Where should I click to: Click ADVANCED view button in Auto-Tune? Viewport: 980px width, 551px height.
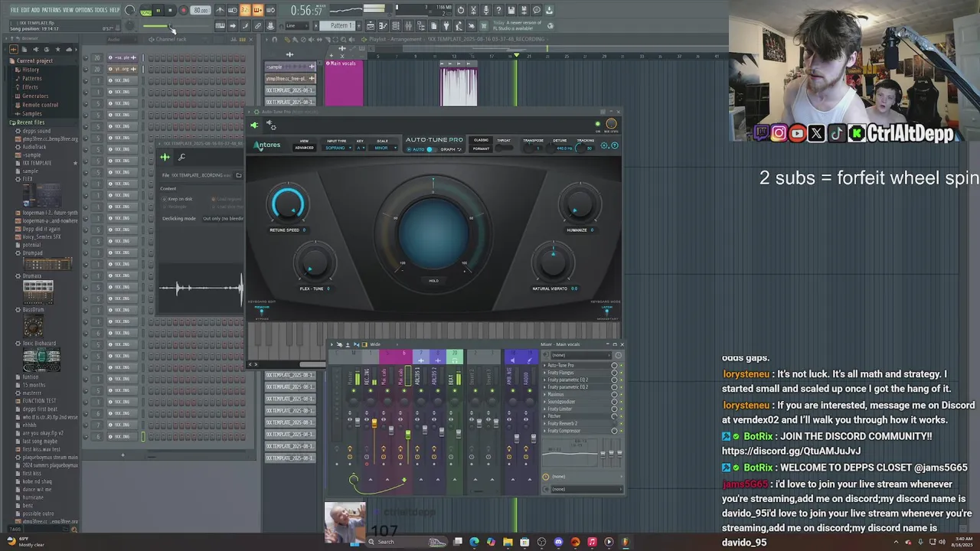coord(304,148)
